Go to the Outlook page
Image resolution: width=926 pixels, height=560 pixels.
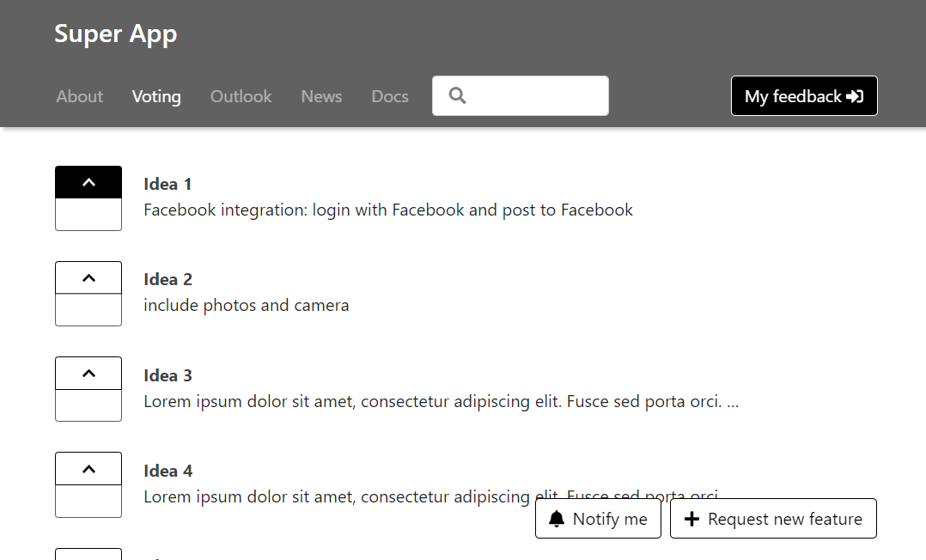tap(241, 96)
